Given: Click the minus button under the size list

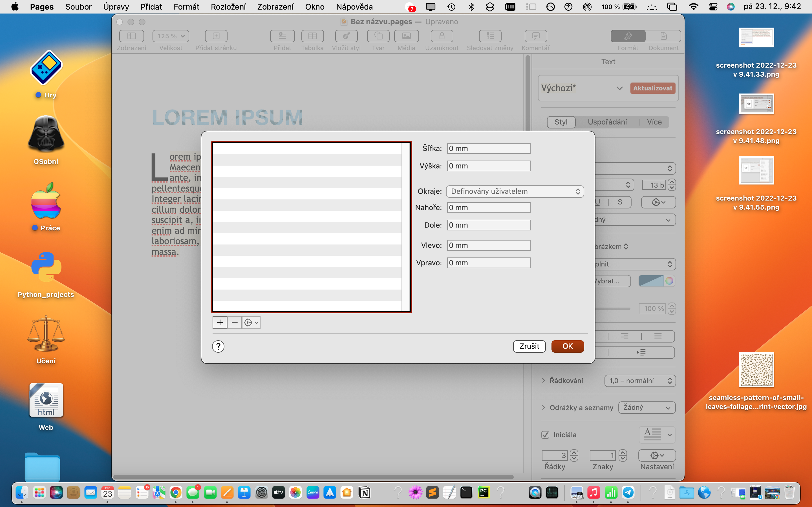Looking at the screenshot, I should coord(235,322).
